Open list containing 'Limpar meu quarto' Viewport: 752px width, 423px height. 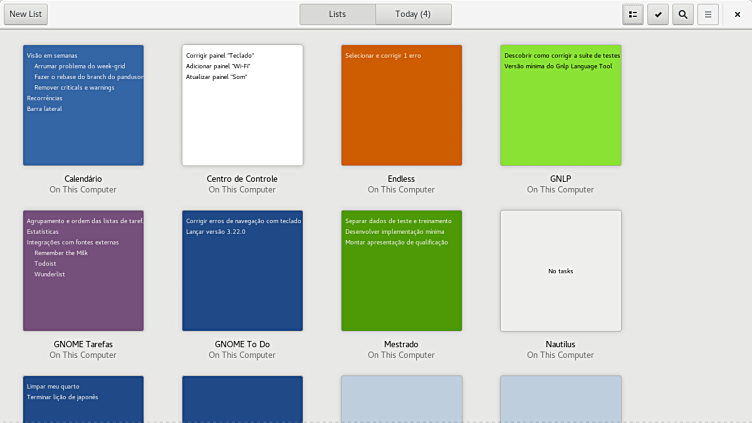coord(83,398)
